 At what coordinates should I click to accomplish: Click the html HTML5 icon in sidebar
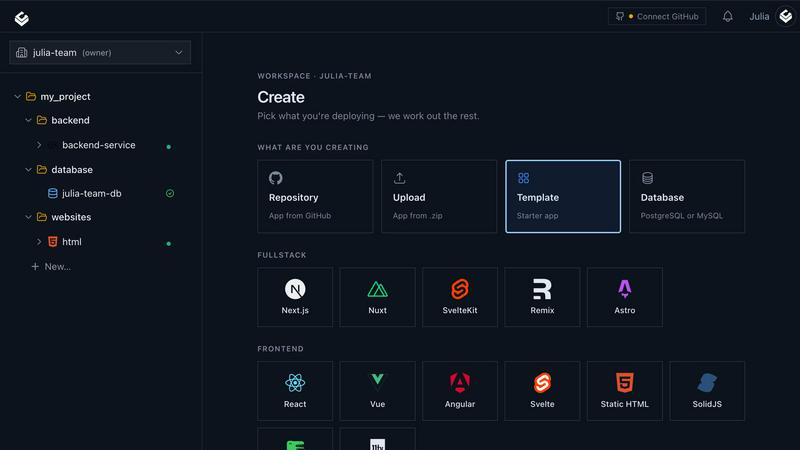tap(53, 242)
